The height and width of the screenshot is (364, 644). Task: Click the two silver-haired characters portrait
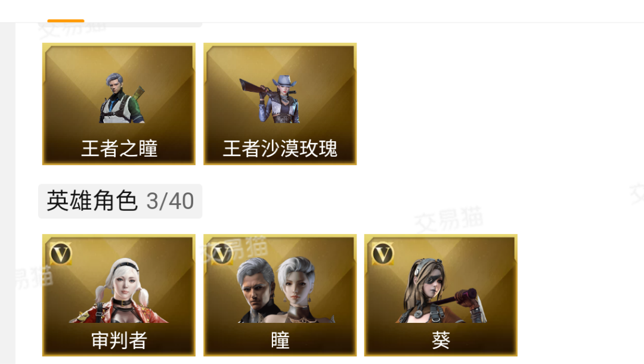click(284, 290)
